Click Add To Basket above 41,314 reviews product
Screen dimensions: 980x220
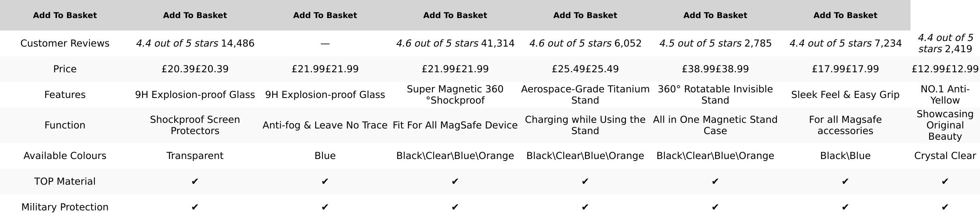455,15
